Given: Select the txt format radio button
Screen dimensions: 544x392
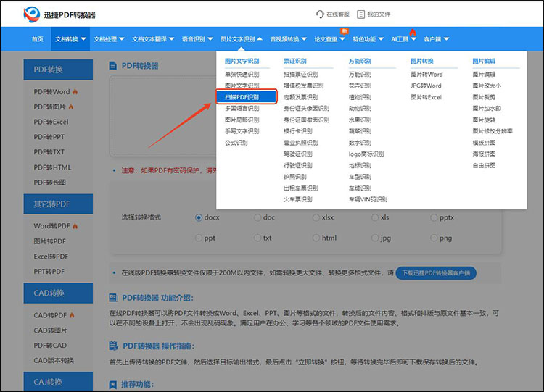Looking at the screenshot, I should pyautogui.click(x=257, y=238).
